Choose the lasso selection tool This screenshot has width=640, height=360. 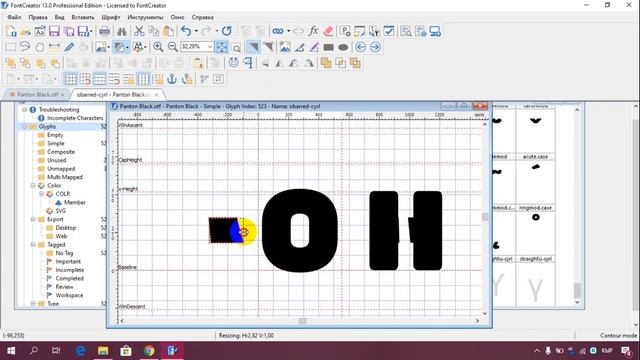tap(25, 47)
